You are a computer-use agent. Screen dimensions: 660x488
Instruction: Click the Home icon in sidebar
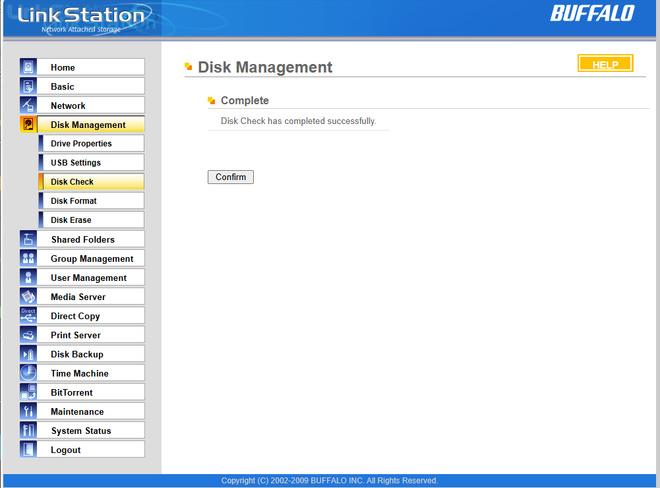click(x=28, y=67)
